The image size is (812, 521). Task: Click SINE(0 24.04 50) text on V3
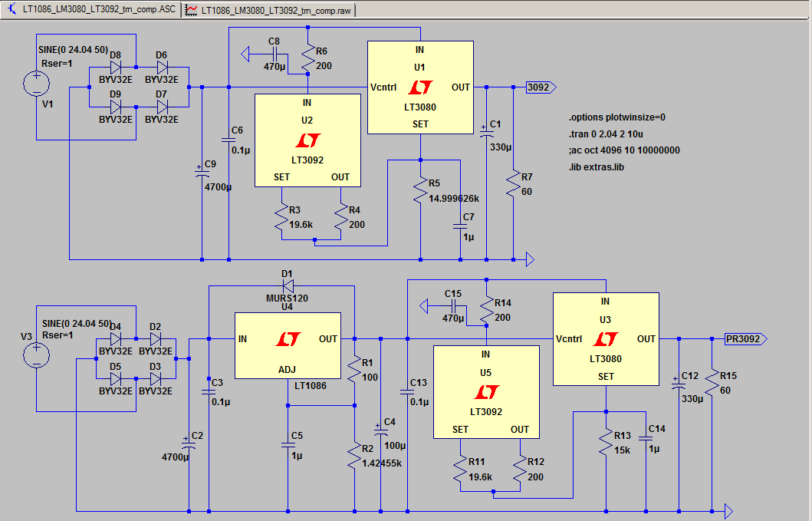[77, 324]
